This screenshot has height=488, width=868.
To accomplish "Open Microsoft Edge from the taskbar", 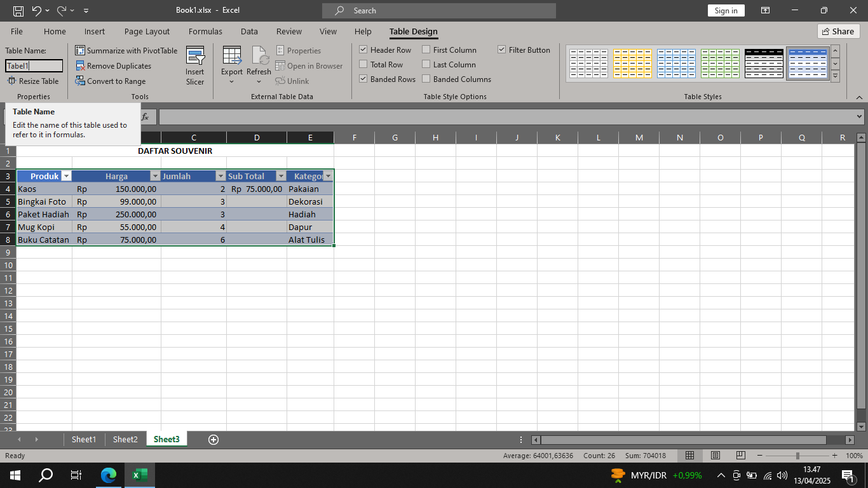I will tap(109, 475).
